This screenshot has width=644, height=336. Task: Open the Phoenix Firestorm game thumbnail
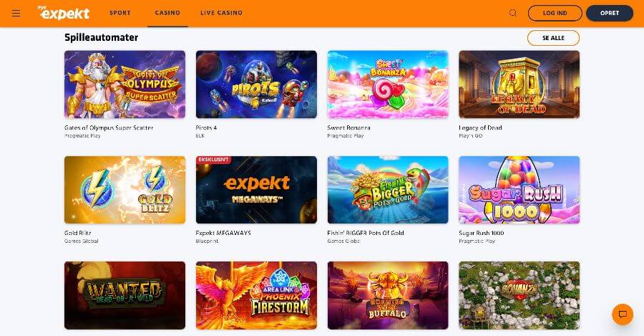pos(256,295)
